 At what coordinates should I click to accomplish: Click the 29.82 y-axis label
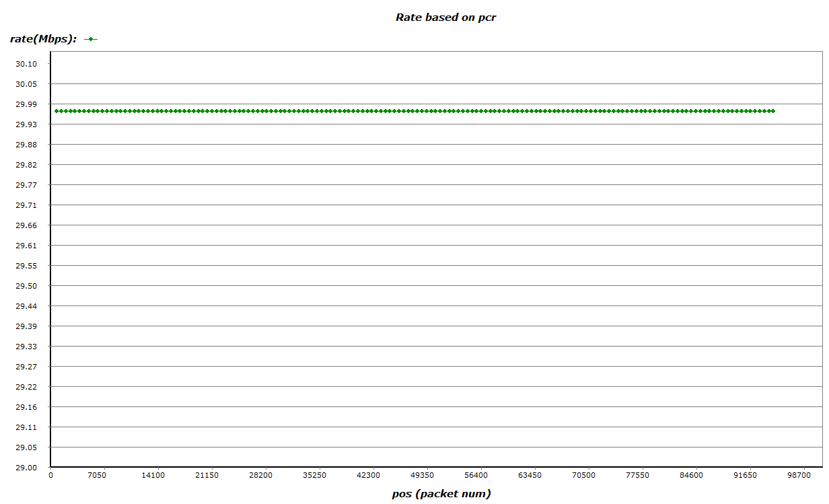click(26, 165)
